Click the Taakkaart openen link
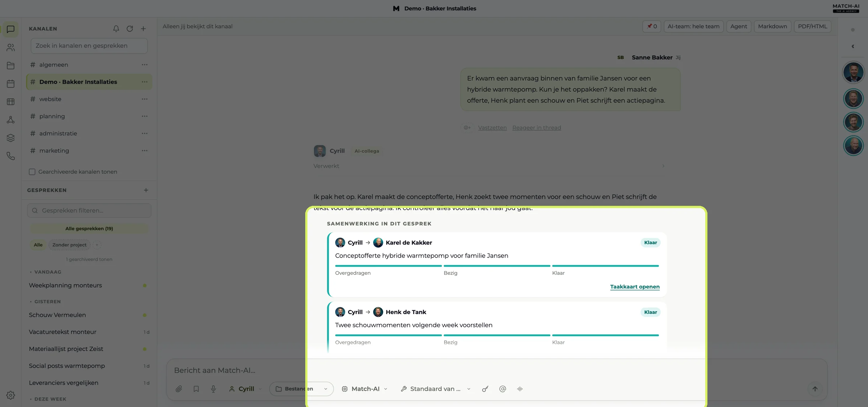The width and height of the screenshot is (868, 407). pos(635,287)
